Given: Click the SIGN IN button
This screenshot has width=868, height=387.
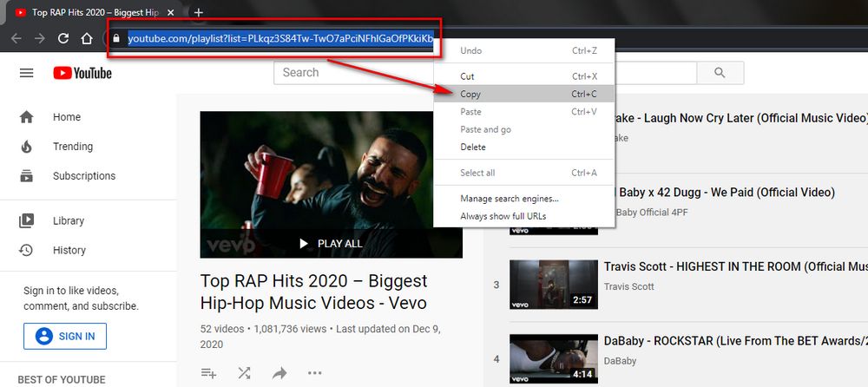Looking at the screenshot, I should coord(65,336).
